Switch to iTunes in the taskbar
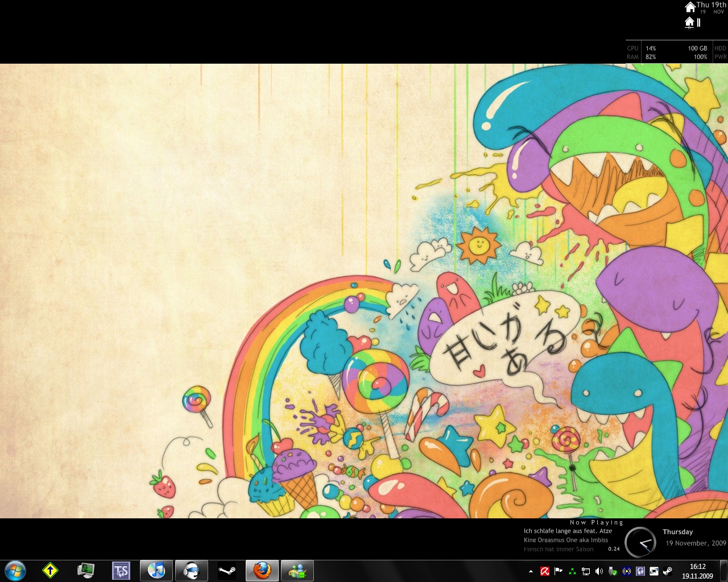The image size is (728, 582). coord(156,570)
